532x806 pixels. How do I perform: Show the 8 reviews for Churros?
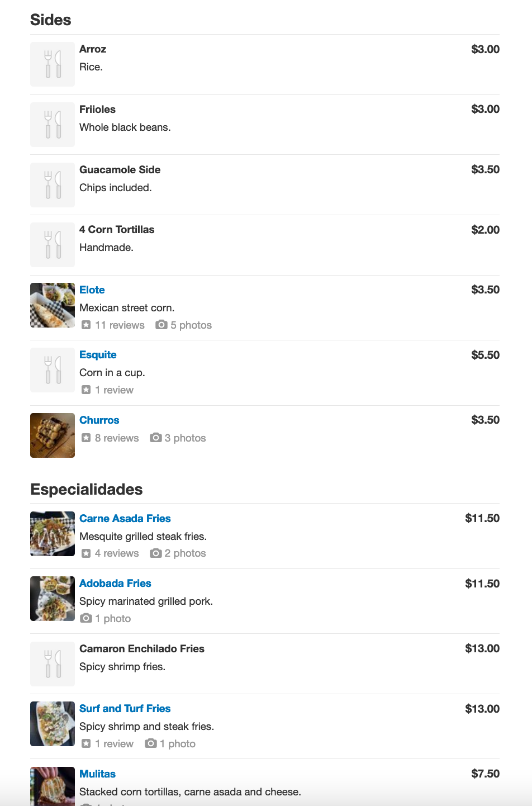(117, 438)
